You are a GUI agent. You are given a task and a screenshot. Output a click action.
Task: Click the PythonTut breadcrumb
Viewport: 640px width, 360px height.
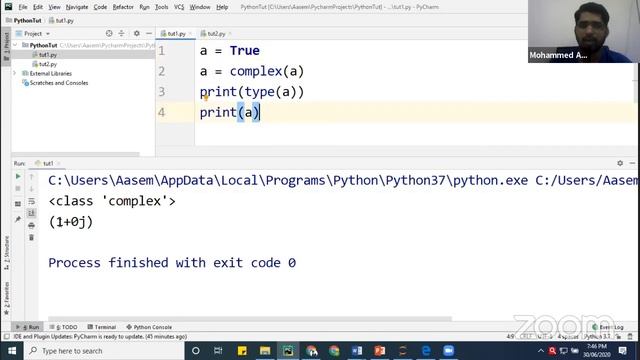tap(24, 20)
